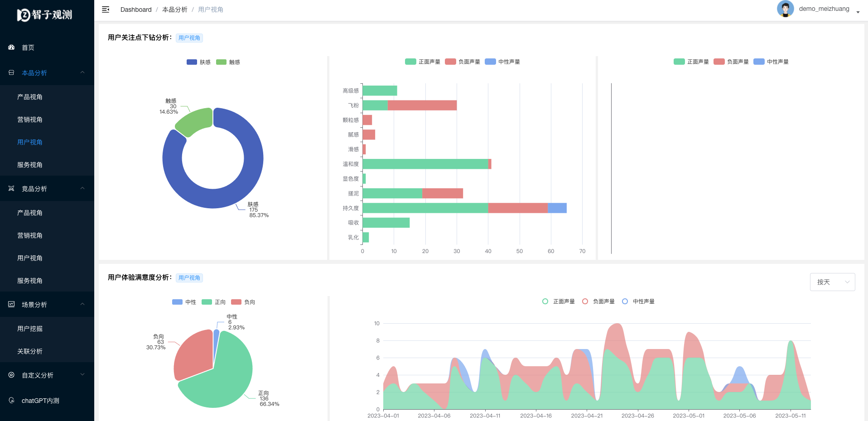Click the 持久度 bar in the chart
The height and width of the screenshot is (421, 868).
point(464,208)
